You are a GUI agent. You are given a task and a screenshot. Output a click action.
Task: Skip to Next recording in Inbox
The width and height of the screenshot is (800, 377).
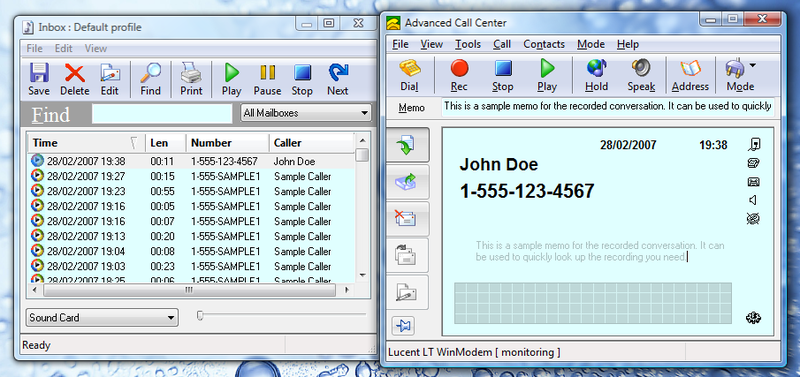338,79
